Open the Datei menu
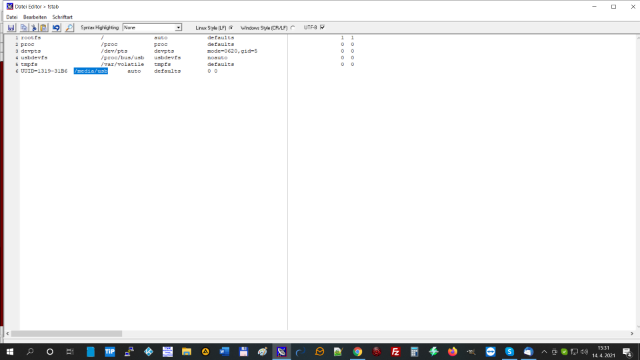The width and height of the screenshot is (640, 360). 11,17
